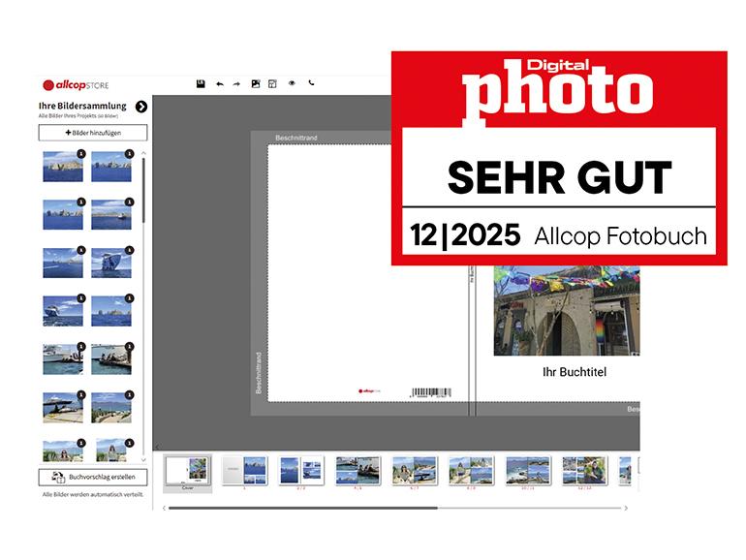746x560 pixels.
Task: Save the project with the floppy disk icon
Action: click(201, 83)
